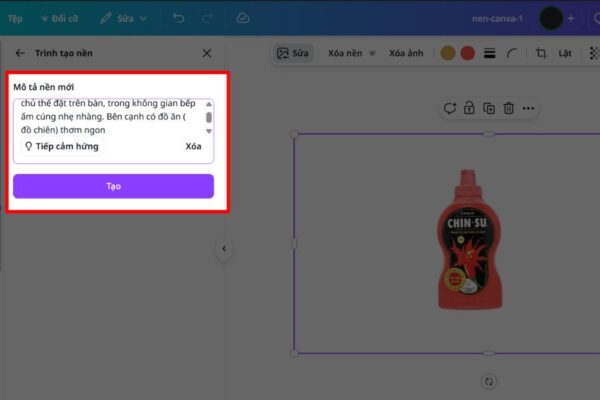This screenshot has height=400, width=600.
Task: Click the cloud save status icon
Action: click(x=242, y=18)
